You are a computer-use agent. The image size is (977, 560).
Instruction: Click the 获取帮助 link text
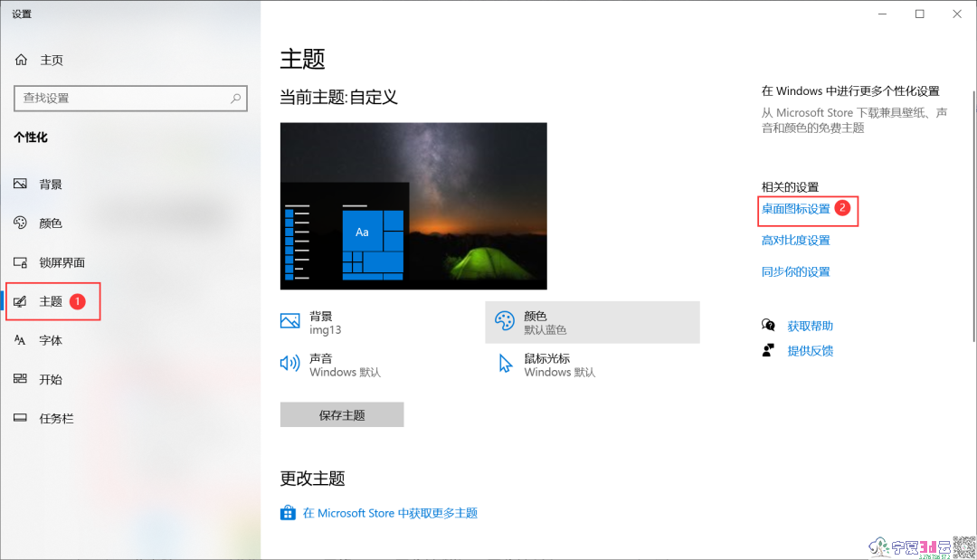tap(810, 326)
